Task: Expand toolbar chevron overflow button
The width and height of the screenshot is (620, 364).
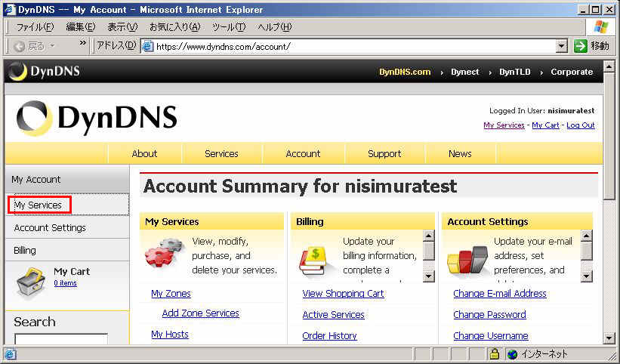Action: [x=82, y=43]
